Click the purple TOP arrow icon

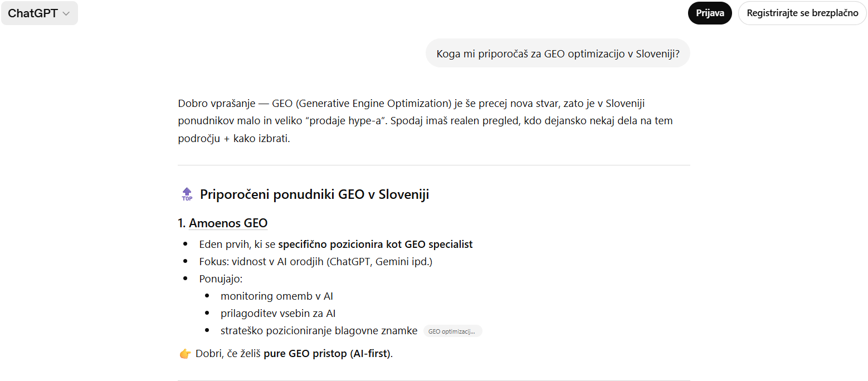[186, 193]
